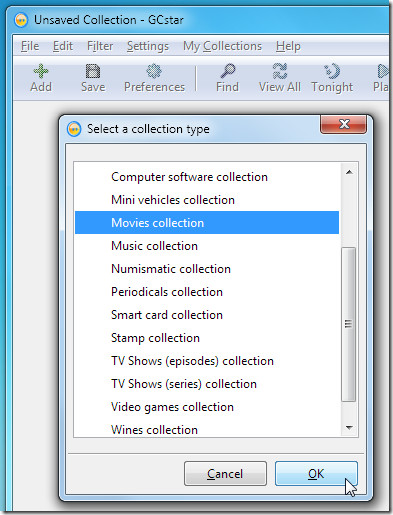
Task: Open the Help menu
Action: (x=288, y=46)
